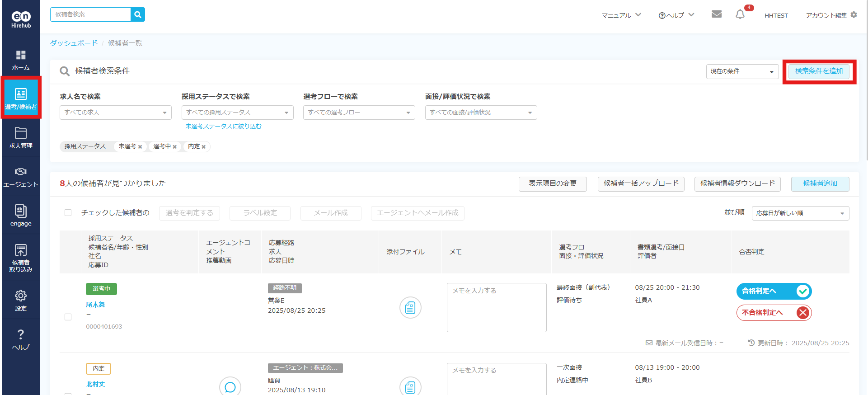Image resolution: width=868 pixels, height=395 pixels.
Task: Remove the 未選考 filter tag
Action: pyautogui.click(x=140, y=147)
